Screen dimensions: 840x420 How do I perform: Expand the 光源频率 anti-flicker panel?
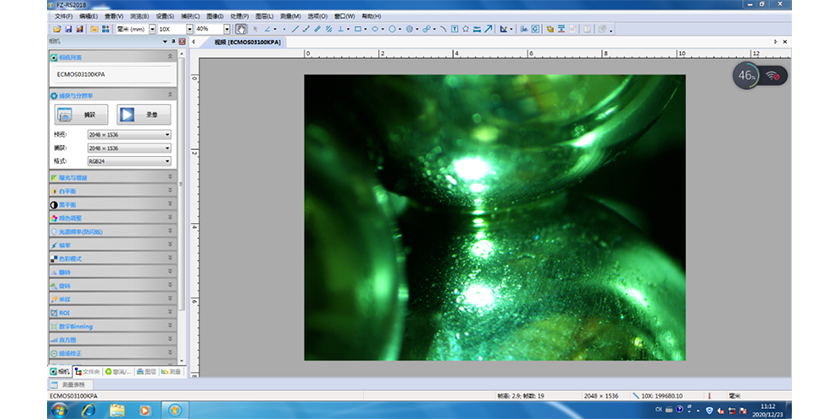[x=112, y=231]
